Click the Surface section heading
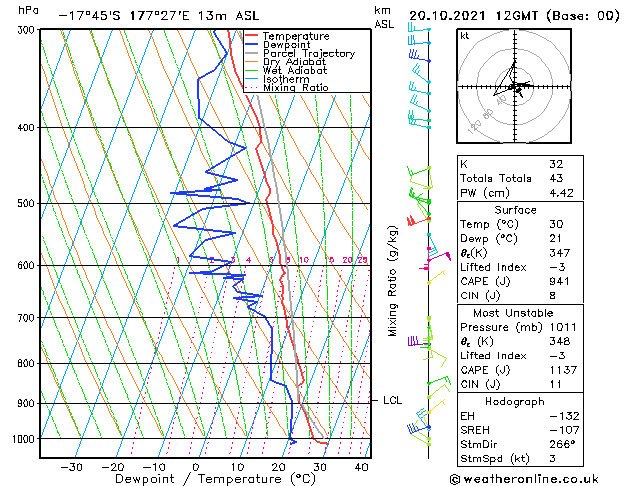 [515, 210]
